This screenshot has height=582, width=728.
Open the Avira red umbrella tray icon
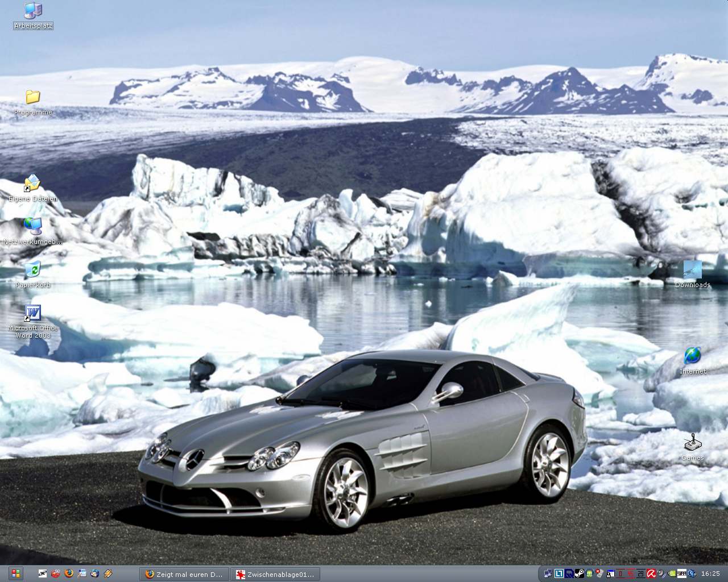[x=651, y=573]
